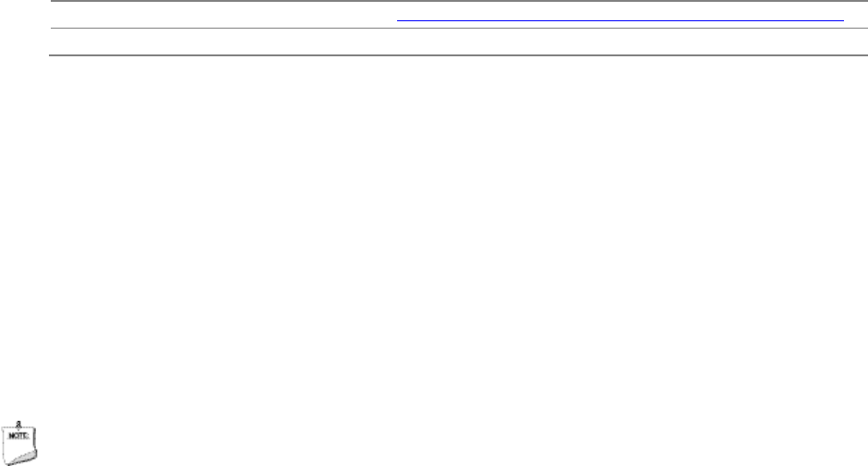Screen dimensions: 868x466
Task: Select the pushpin atop the note icon
Action: (x=18, y=424)
